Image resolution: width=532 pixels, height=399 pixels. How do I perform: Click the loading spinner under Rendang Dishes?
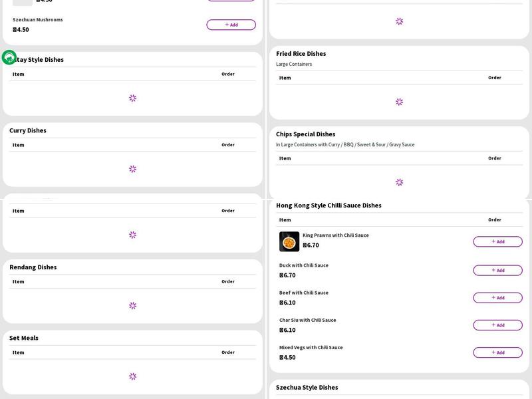132,306
